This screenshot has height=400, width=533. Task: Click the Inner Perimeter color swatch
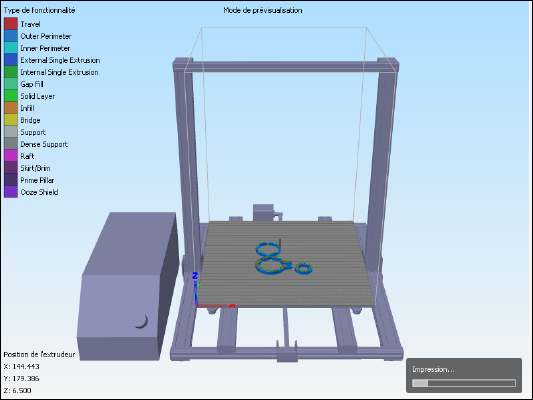pyautogui.click(x=11, y=48)
